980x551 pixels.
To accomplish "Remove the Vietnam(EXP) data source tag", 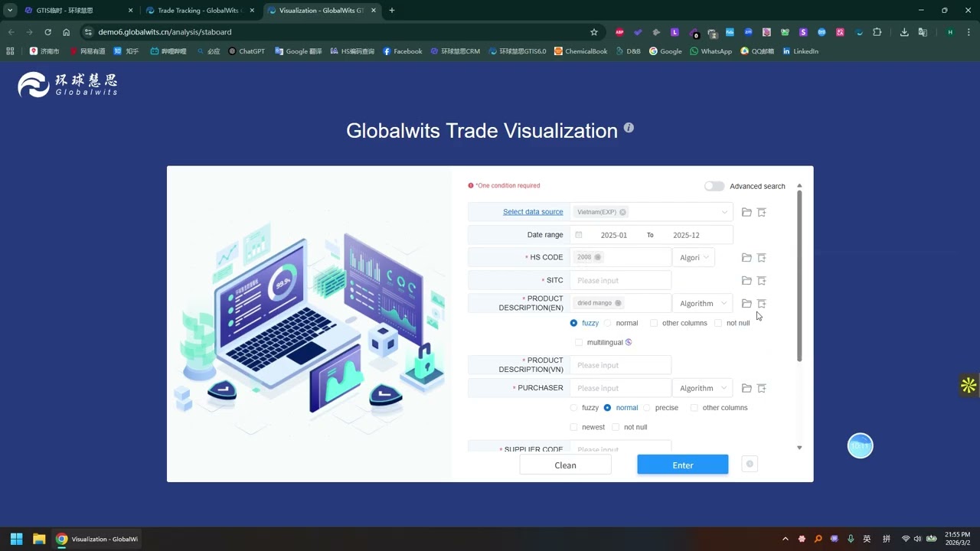I will pos(622,212).
